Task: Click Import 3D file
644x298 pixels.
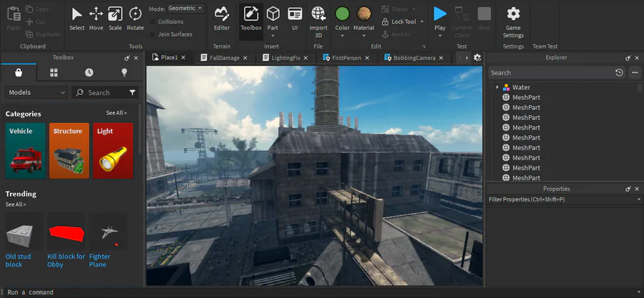Action: (x=318, y=22)
